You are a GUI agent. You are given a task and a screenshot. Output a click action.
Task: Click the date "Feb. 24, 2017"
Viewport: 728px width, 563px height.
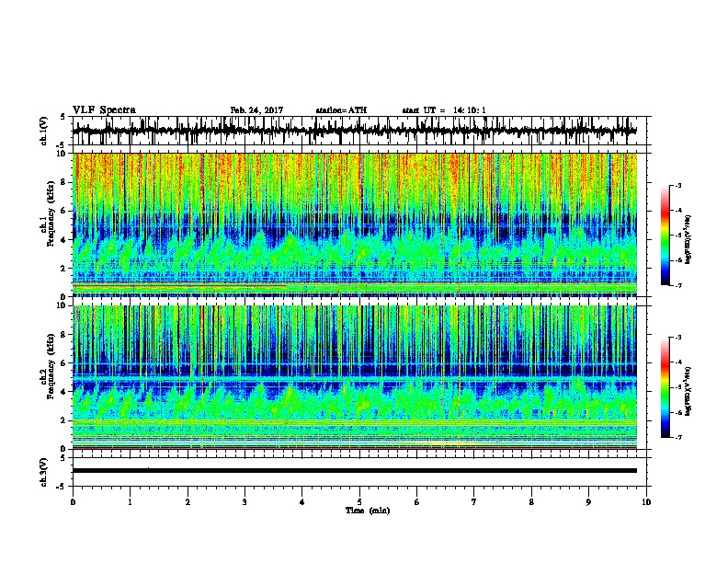256,110
